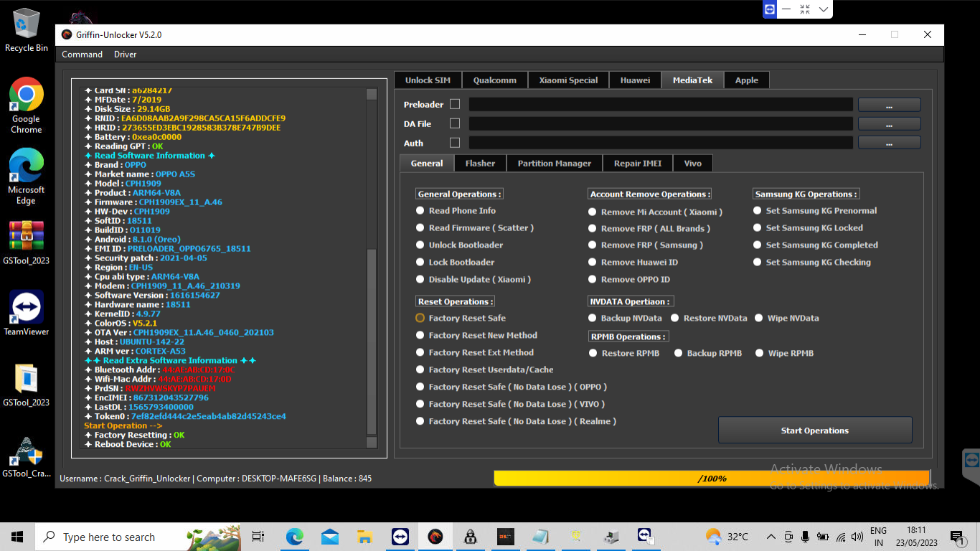
Task: Switch to the Apple tab
Action: pos(746,80)
